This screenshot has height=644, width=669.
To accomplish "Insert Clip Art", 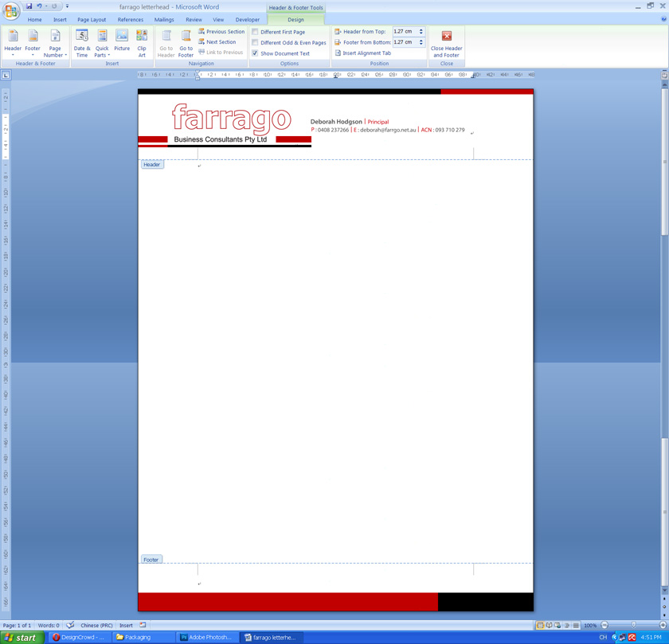I will tap(142, 43).
